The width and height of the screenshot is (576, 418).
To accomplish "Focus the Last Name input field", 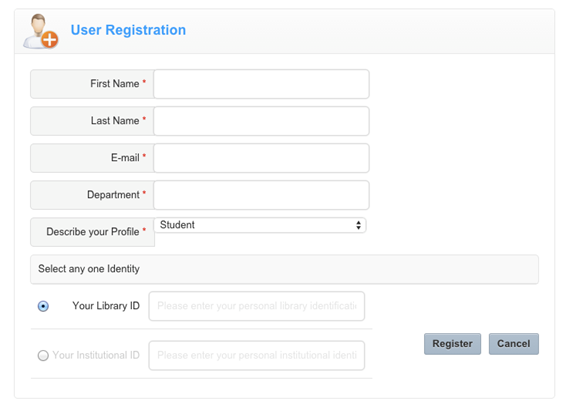I will 261,121.
